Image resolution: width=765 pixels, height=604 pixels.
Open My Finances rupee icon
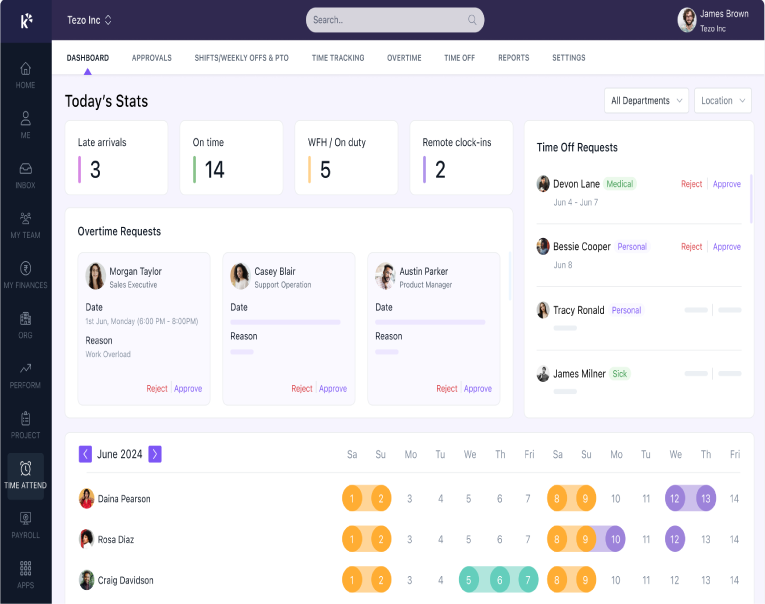[x=25, y=274]
